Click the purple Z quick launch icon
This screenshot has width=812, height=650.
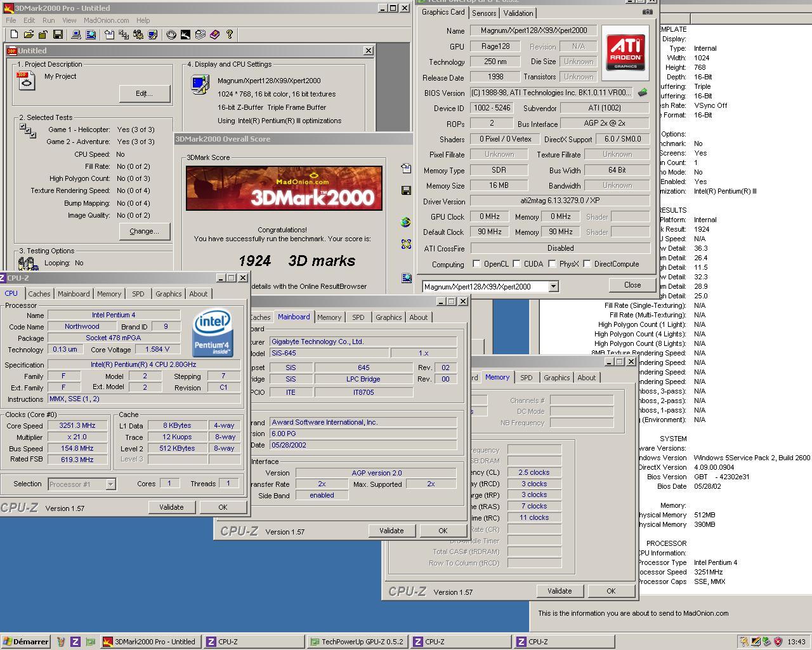[x=75, y=642]
